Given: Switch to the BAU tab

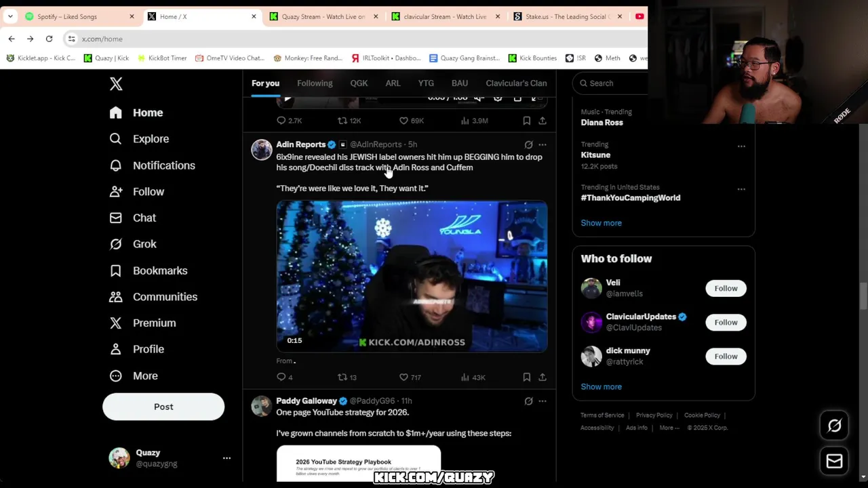Looking at the screenshot, I should coord(460,83).
